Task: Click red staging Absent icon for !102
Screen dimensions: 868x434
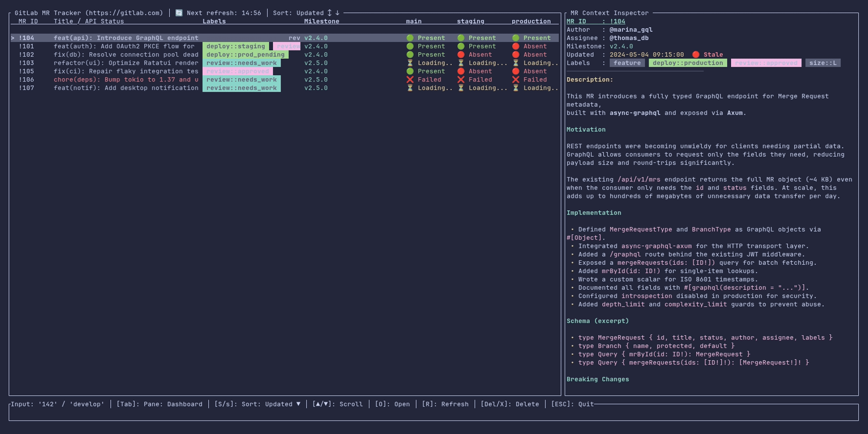Action: 461,54
